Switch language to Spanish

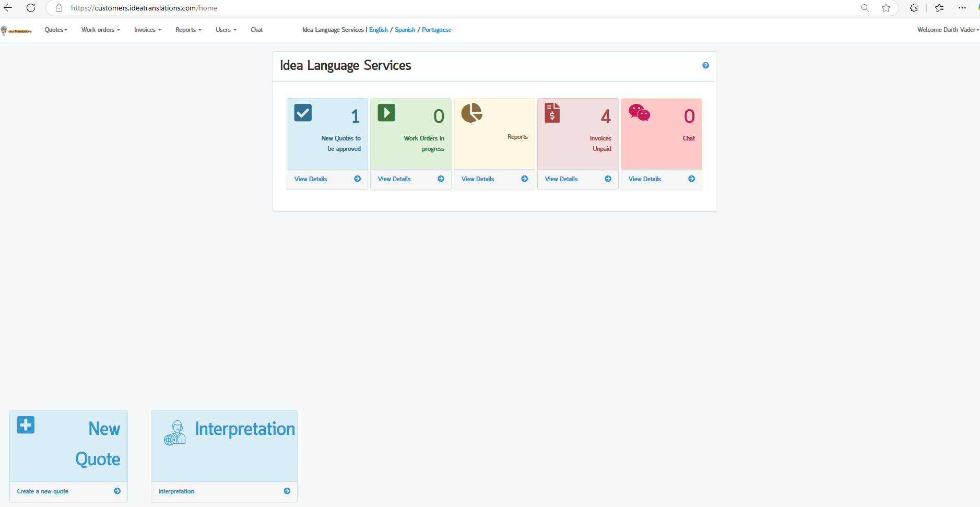[405, 30]
